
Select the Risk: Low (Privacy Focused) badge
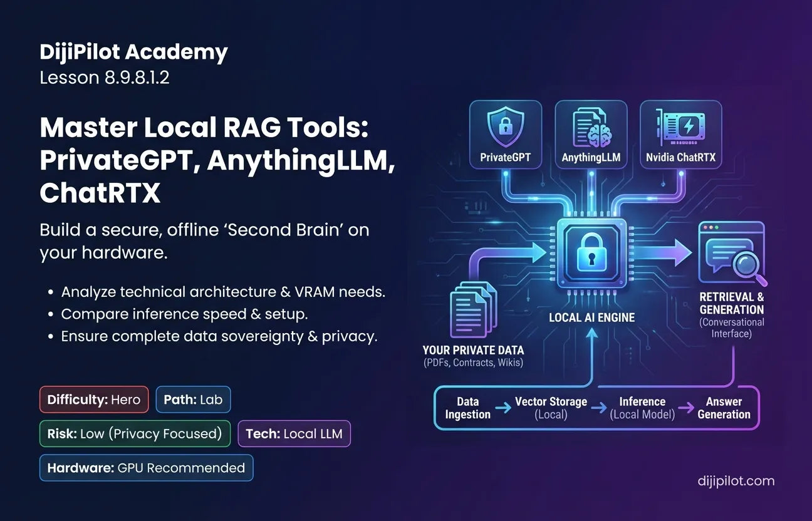(x=135, y=434)
